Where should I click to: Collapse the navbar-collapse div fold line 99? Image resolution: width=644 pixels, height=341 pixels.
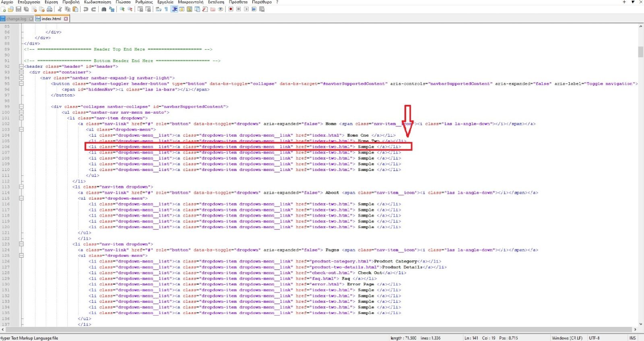click(21, 106)
